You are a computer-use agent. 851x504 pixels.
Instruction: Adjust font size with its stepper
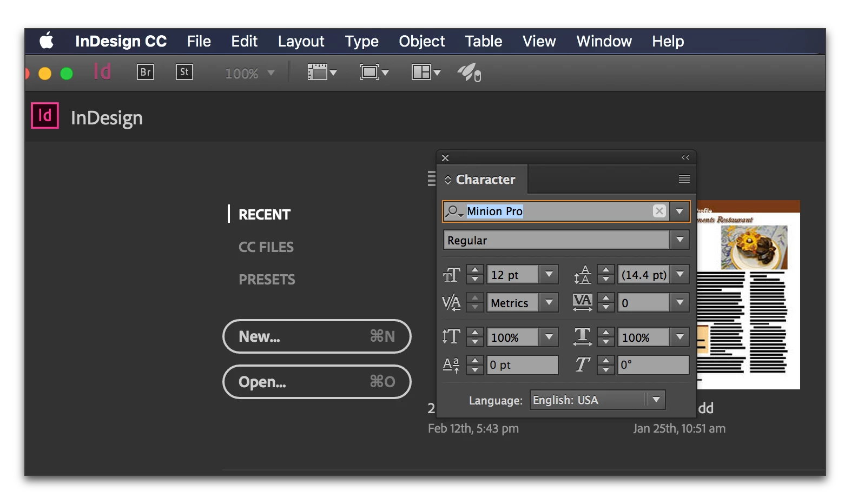(x=475, y=274)
